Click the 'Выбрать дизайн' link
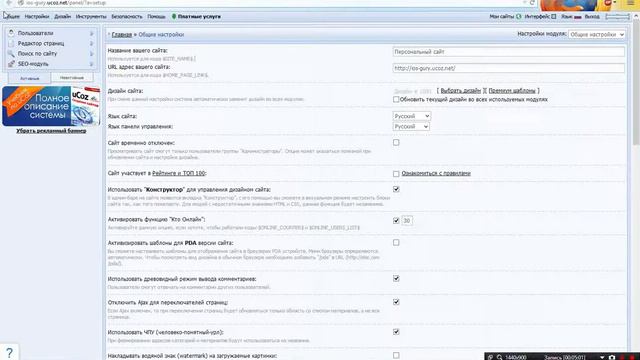The height and width of the screenshot is (360, 640). 461,91
